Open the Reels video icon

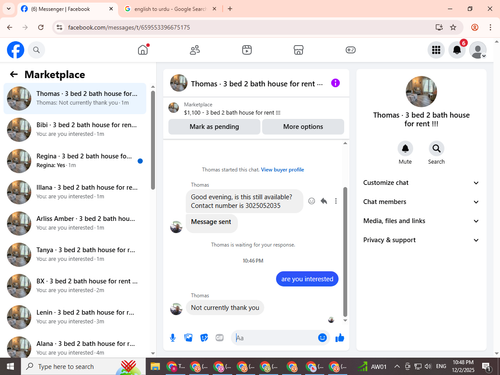pos(247,50)
